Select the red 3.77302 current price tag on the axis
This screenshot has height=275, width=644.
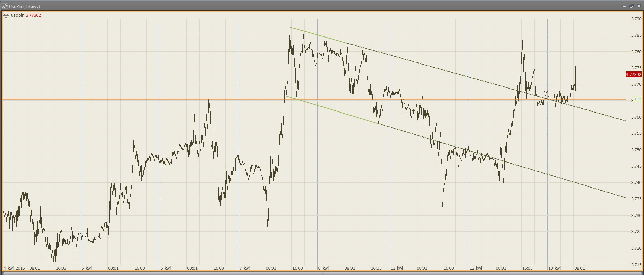[x=633, y=75]
